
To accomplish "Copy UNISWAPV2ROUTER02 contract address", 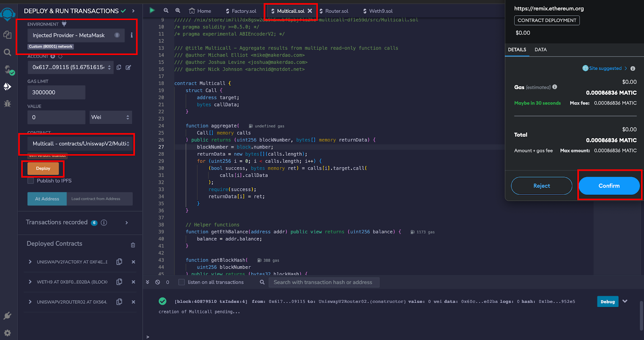I will point(119,302).
